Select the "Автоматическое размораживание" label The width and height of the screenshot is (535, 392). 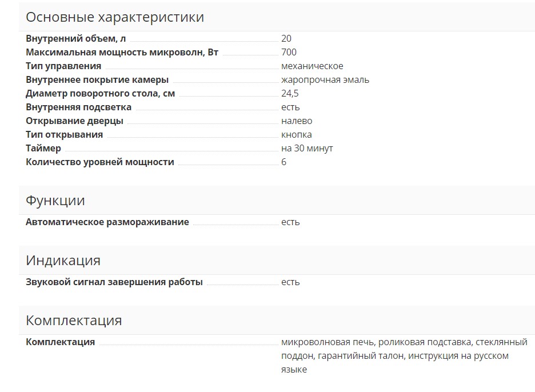pos(107,222)
